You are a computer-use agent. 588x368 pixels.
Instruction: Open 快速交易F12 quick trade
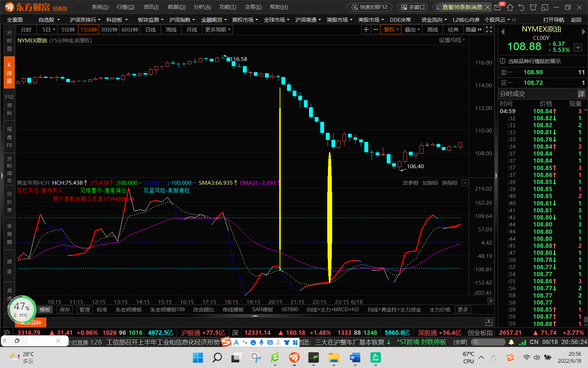tap(370, 7)
